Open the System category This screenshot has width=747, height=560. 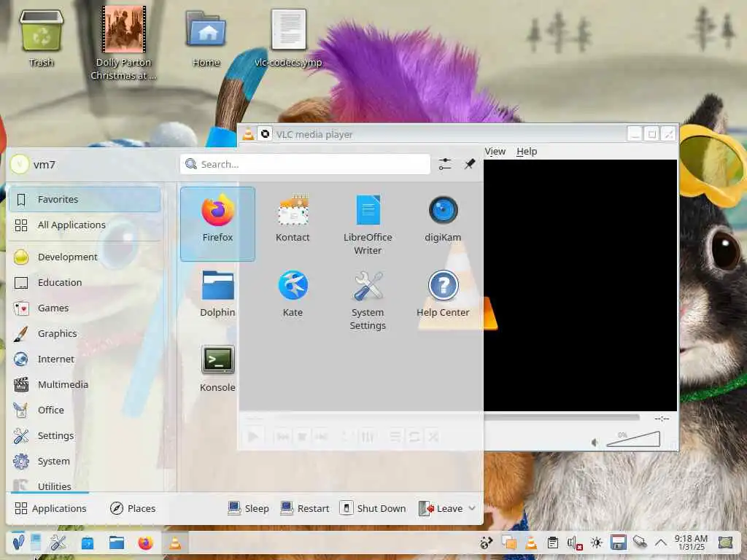tap(85, 461)
